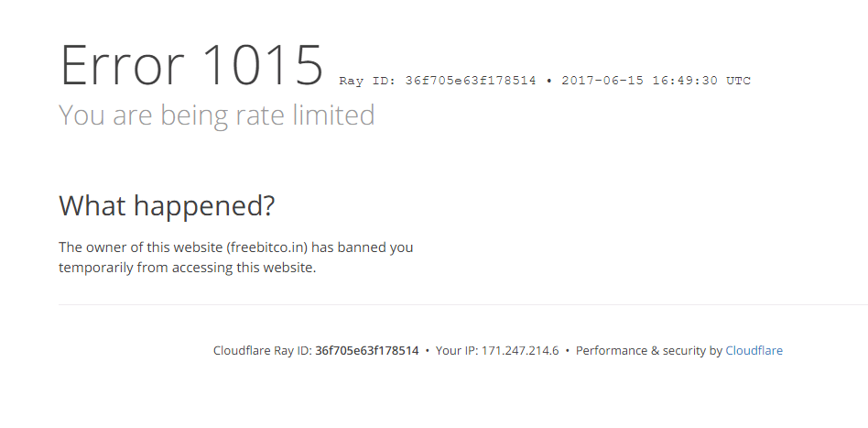This screenshot has height=428, width=868.
Task: Click the "You are being rate limited" subheading
Action: tap(216, 115)
